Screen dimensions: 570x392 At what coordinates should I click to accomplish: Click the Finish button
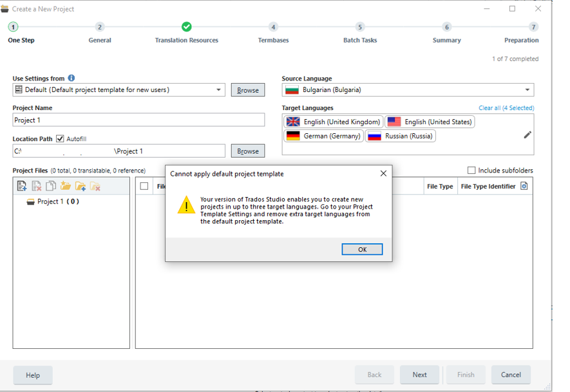[466, 375]
